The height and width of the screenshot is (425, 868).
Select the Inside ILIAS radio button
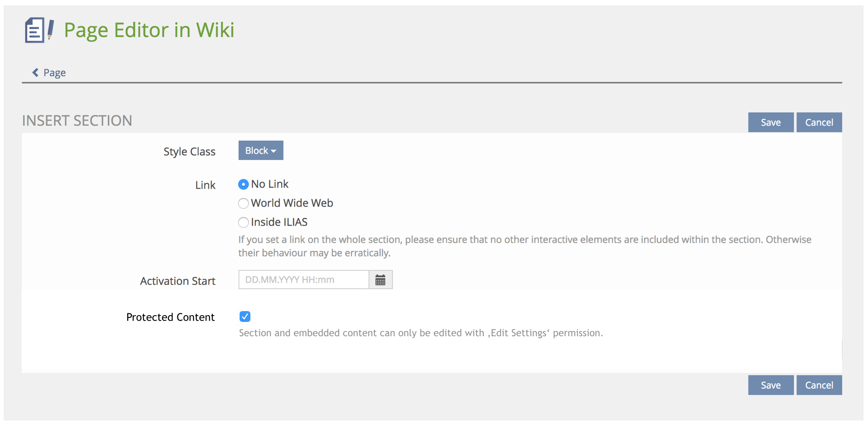click(243, 222)
